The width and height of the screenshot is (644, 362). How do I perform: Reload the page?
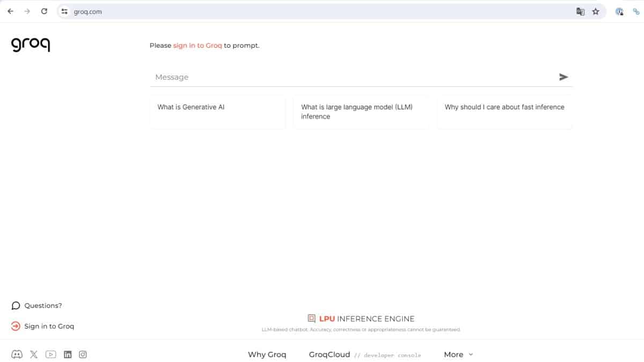click(44, 11)
